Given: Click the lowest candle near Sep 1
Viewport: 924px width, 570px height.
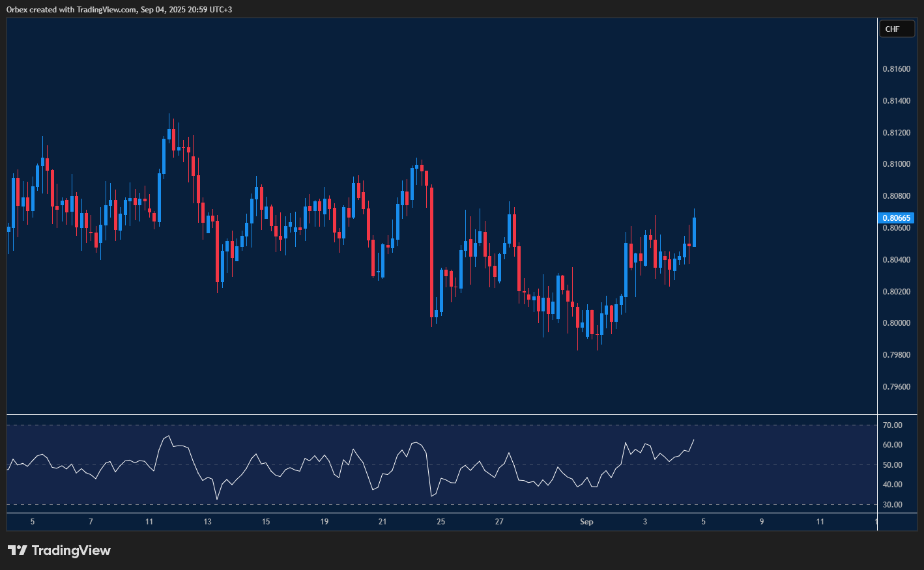Looking at the screenshot, I should pyautogui.click(x=597, y=332).
